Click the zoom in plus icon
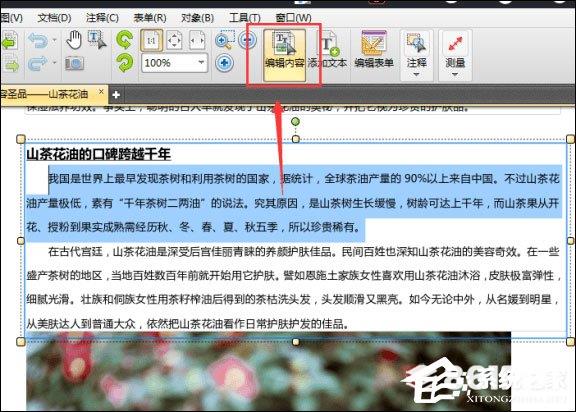The image size is (576, 412). pyautogui.click(x=224, y=63)
